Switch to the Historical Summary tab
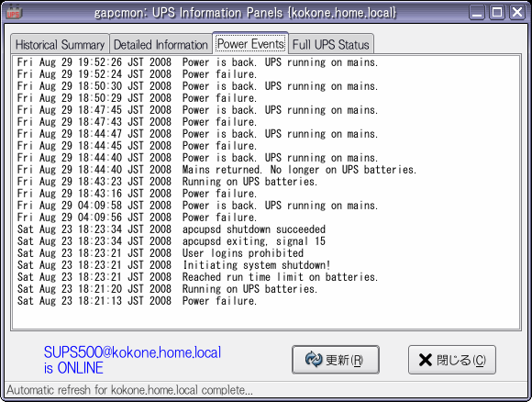 (60, 44)
